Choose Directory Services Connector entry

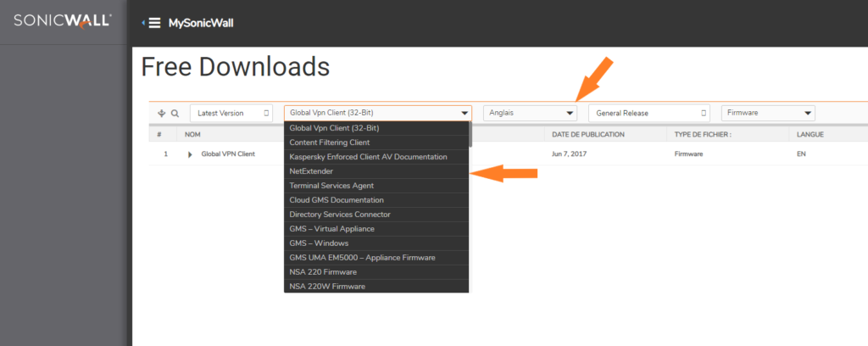[340, 215]
